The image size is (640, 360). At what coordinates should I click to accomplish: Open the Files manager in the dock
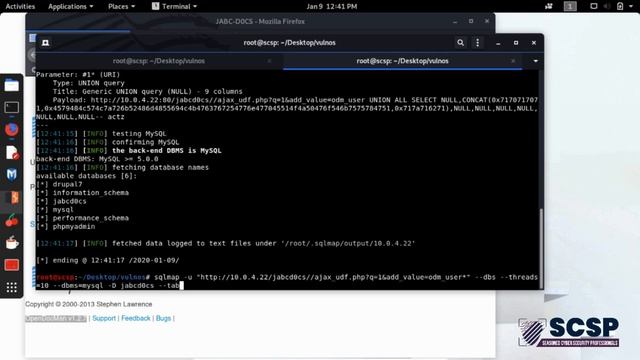pos(11,86)
